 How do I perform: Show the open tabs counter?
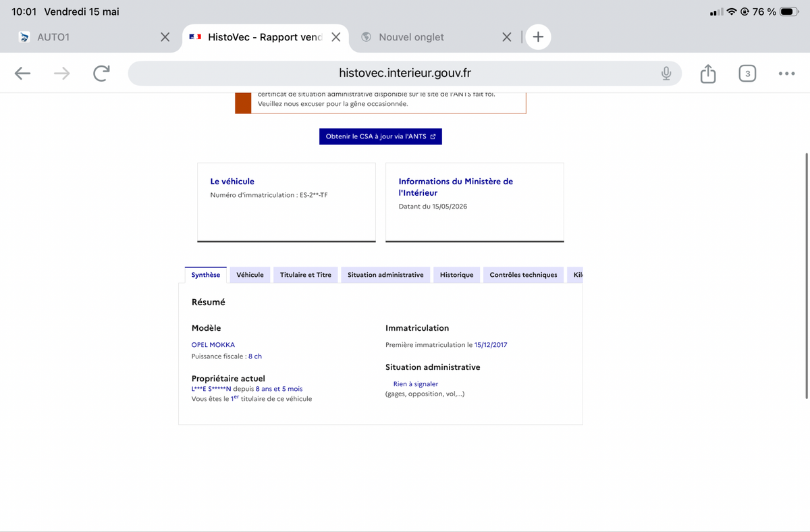(747, 74)
